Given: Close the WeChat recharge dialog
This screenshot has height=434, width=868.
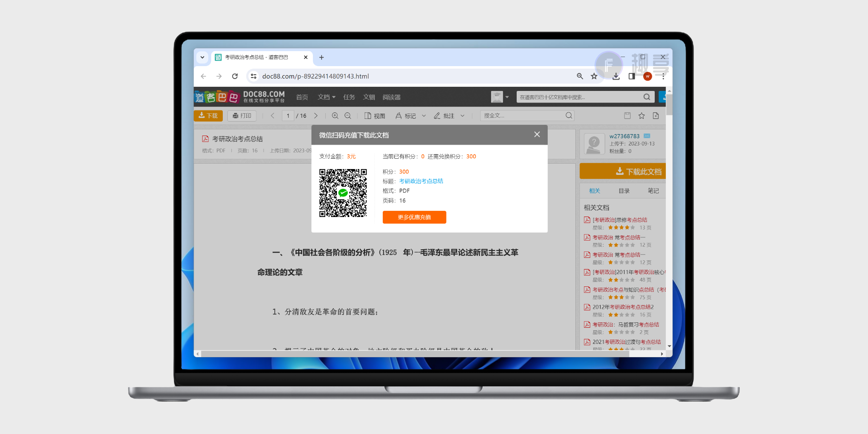Looking at the screenshot, I should coord(537,134).
